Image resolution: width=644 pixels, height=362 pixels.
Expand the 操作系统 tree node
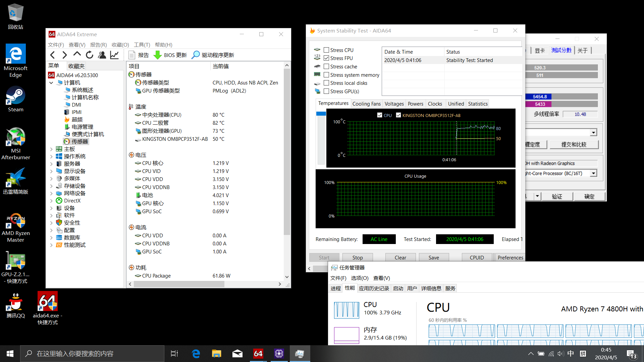click(x=51, y=156)
